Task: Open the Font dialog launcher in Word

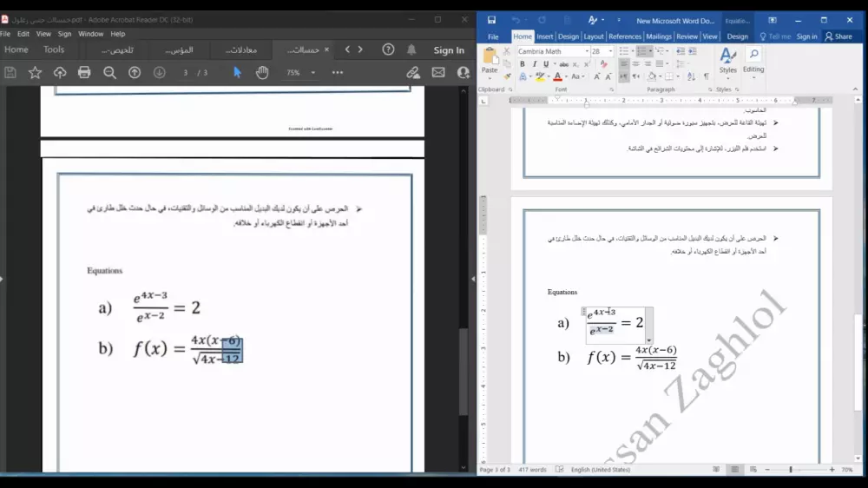Action: (612, 89)
